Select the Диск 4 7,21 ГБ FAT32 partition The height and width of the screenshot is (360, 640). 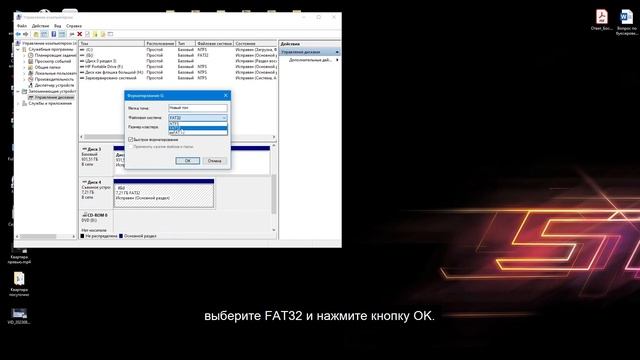point(164,193)
